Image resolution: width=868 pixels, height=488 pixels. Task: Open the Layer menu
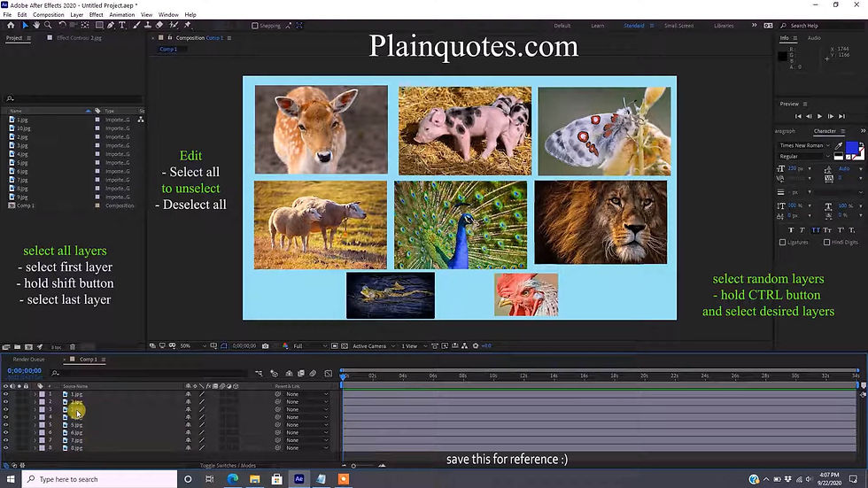77,15
